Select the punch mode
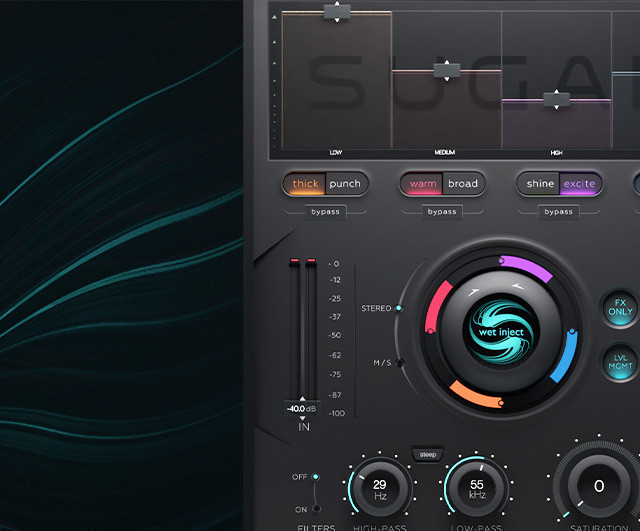 346,184
